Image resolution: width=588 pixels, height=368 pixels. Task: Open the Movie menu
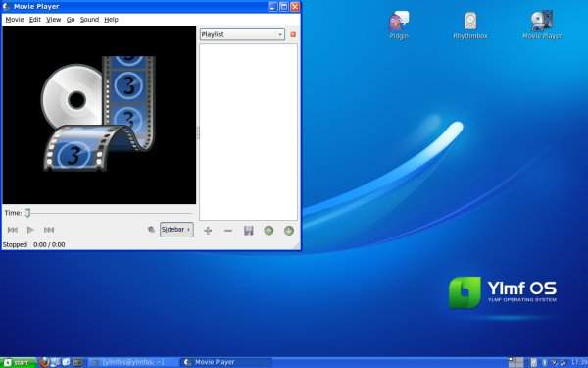point(15,20)
